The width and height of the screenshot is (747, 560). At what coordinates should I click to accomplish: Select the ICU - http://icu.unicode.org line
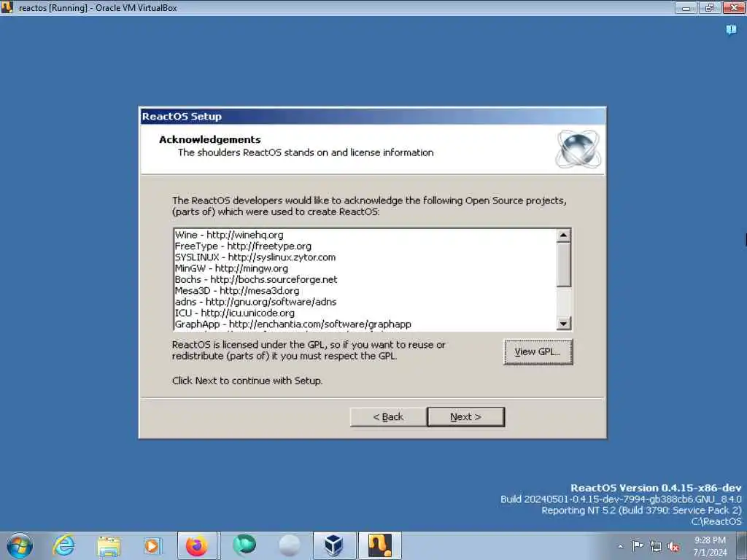(x=234, y=313)
